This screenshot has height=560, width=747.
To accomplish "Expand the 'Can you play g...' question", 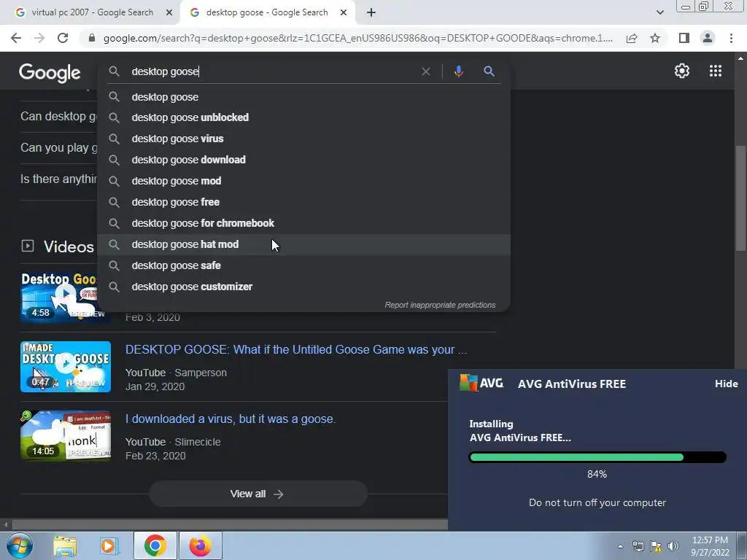I will 58,147.
